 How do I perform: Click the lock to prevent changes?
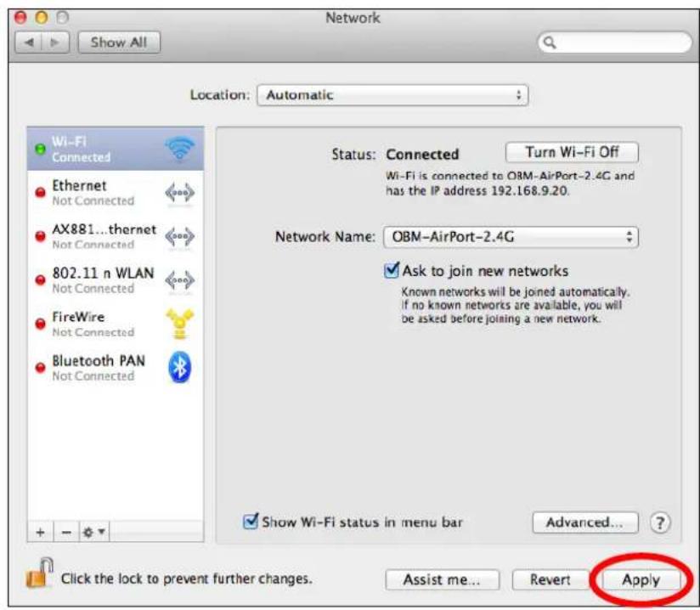point(40,573)
